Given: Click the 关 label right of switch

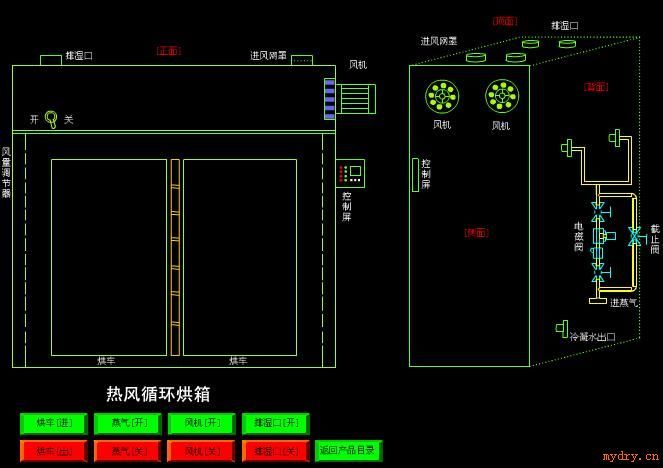Looking at the screenshot, I should [68, 119].
